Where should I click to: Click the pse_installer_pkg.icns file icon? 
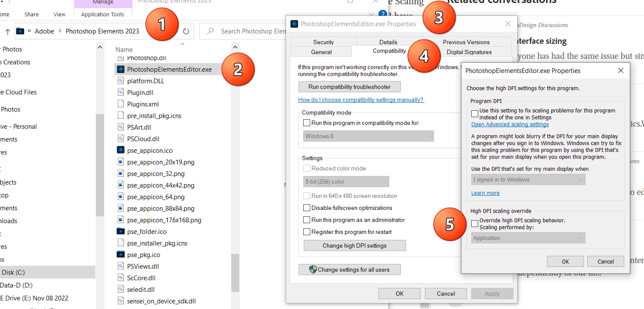tap(121, 243)
